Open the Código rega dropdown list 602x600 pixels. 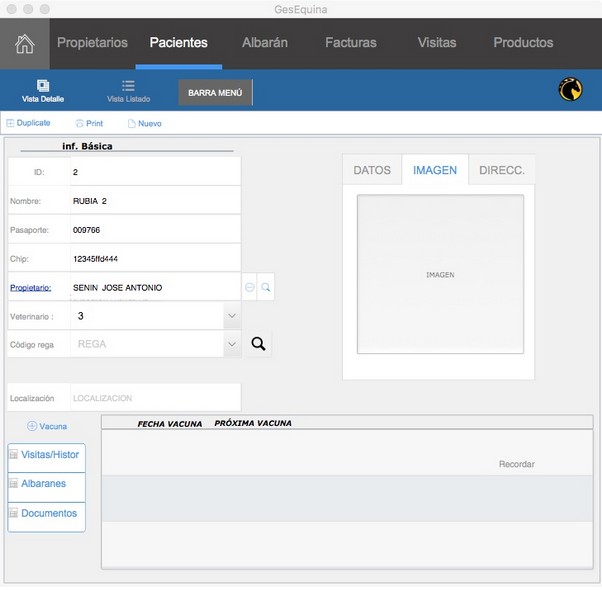[x=231, y=344]
